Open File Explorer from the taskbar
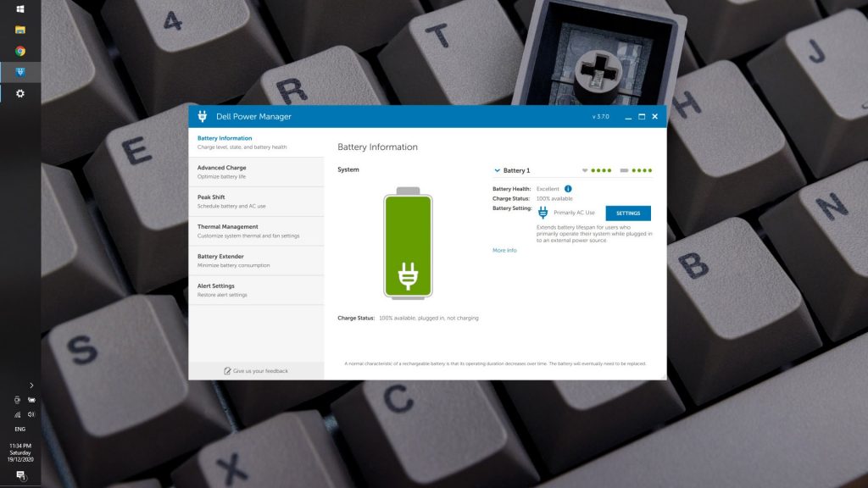The width and height of the screenshot is (868, 488). coord(20,30)
